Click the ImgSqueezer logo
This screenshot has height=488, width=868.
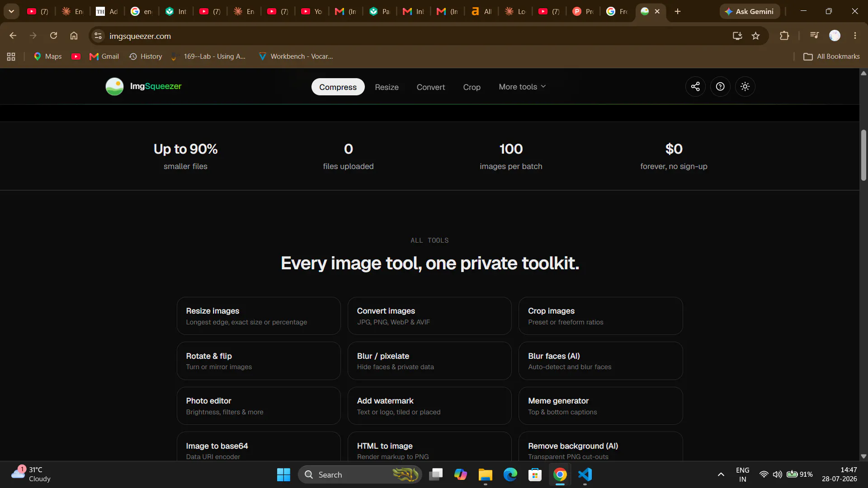(x=143, y=86)
